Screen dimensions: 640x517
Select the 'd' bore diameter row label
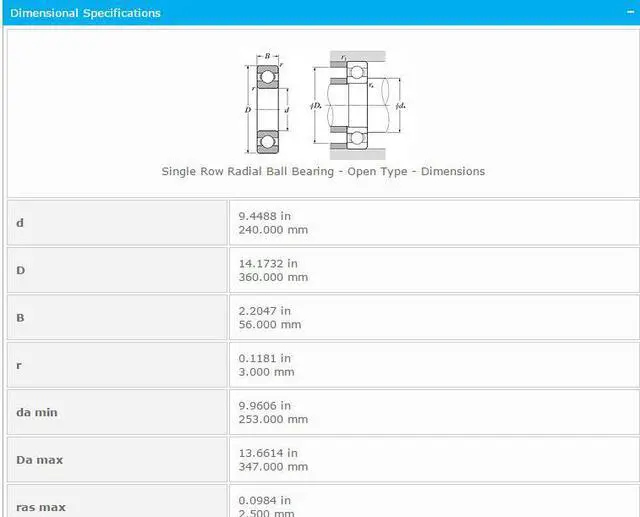(20, 222)
